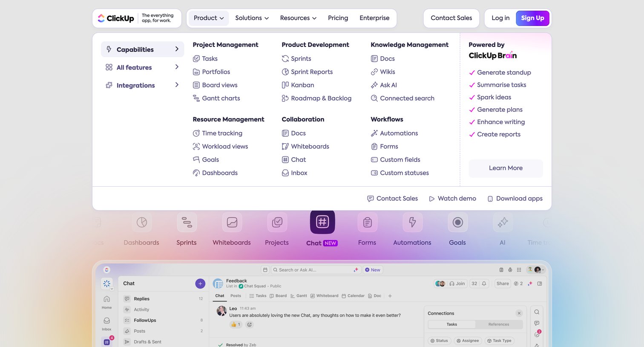Close the Connections panel
Screen dimensions: 644x347
519,313
